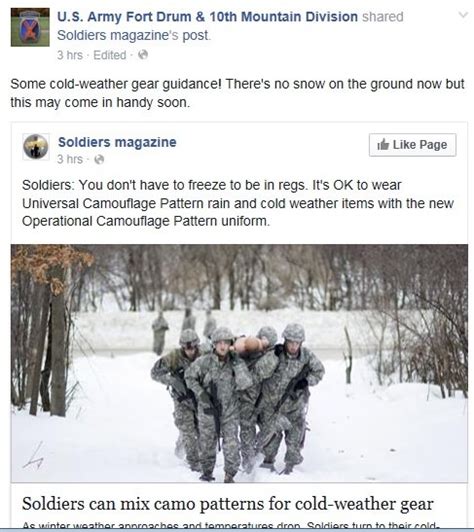Click the 3 hrs timestamp under Soldiers magazine

coord(70,159)
